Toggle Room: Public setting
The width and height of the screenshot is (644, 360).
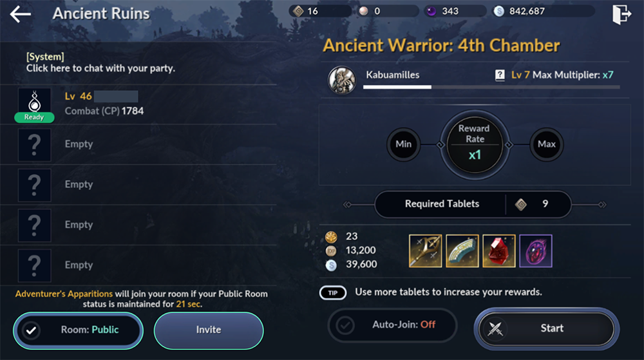coord(78,330)
